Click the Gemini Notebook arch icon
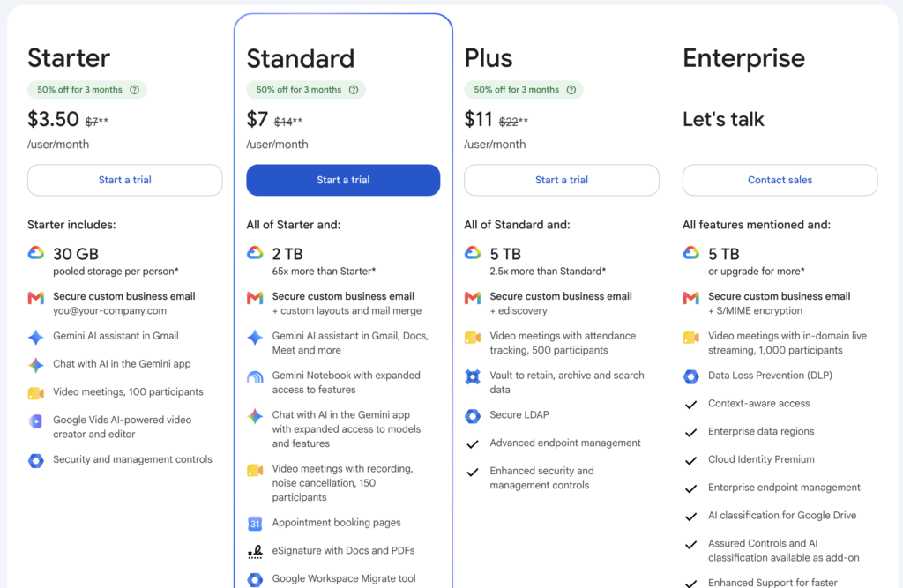Screen dimensions: 903x588 point(255,377)
